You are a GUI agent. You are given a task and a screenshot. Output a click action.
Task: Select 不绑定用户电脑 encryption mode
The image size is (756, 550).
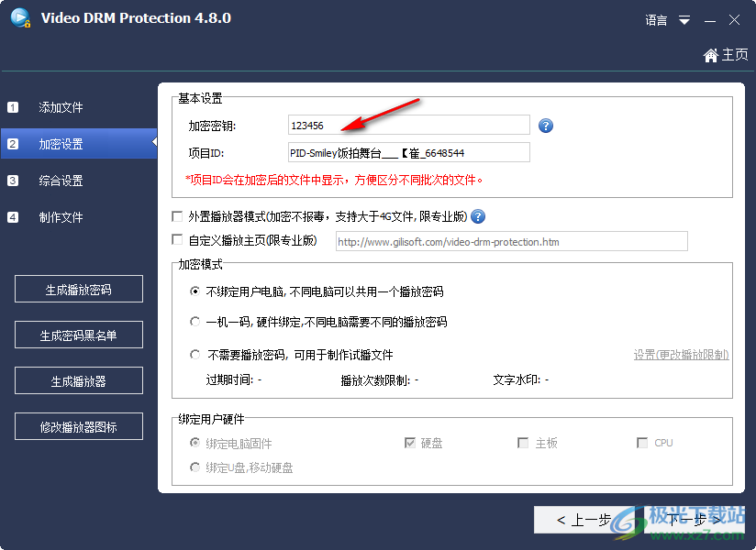(195, 291)
